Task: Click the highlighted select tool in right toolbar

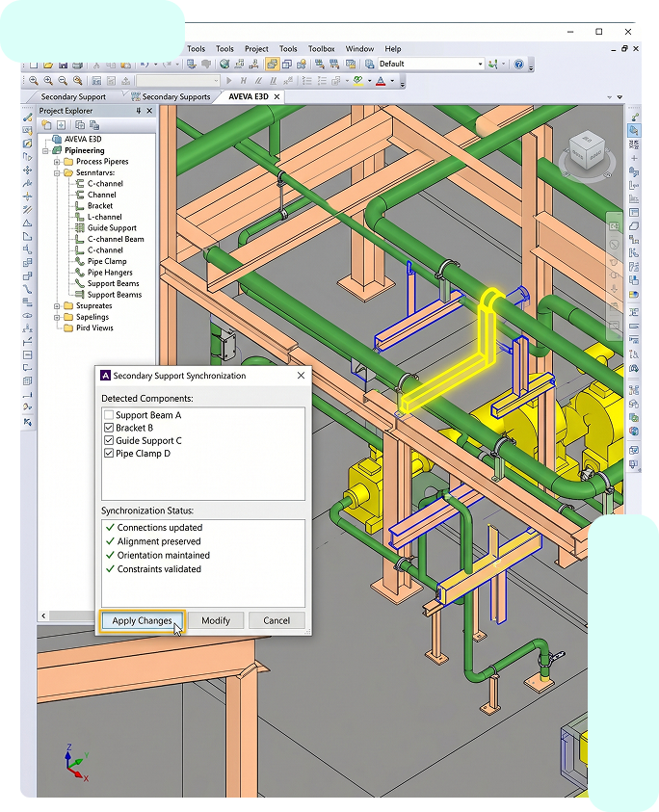Action: tap(634, 130)
